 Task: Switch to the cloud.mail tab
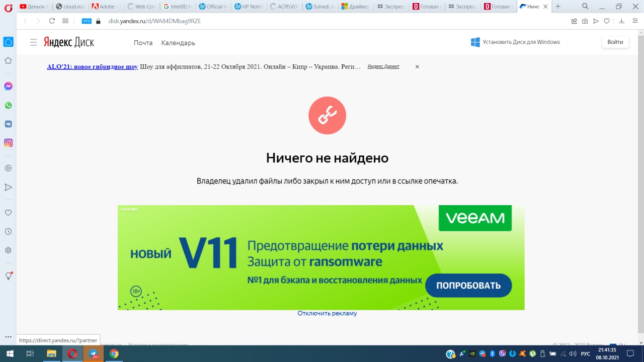coord(70,7)
